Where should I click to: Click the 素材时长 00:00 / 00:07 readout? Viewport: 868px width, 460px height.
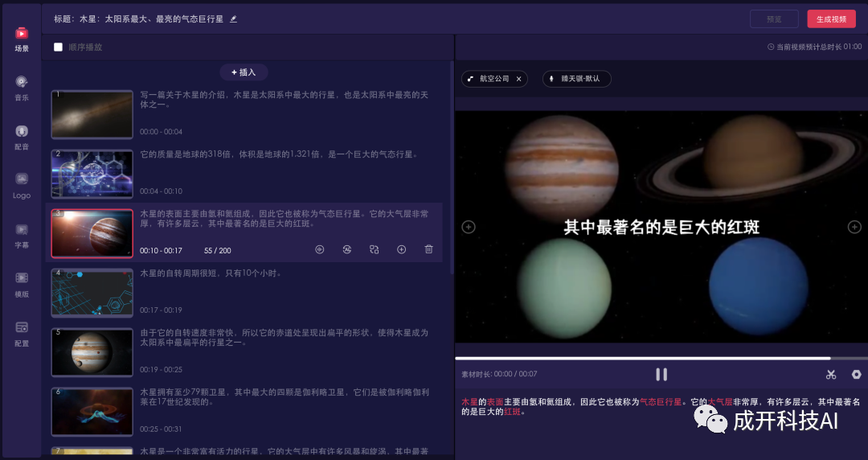pyautogui.click(x=499, y=374)
